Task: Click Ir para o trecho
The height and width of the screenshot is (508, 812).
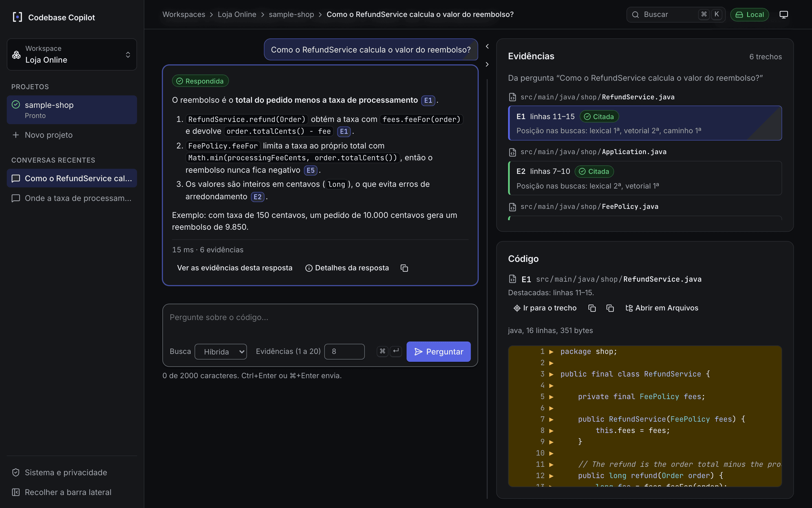Action: point(545,308)
